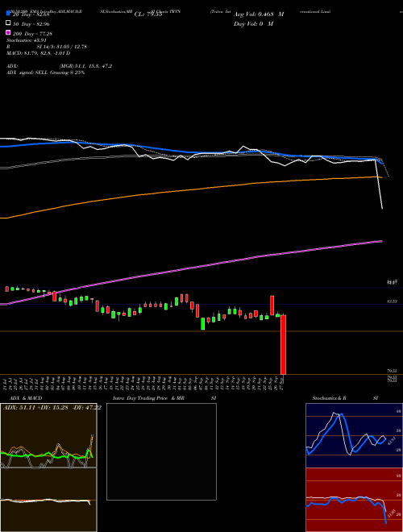Click the large red final candlestick
The height and width of the screenshot is (532, 403).
[x=283, y=345]
